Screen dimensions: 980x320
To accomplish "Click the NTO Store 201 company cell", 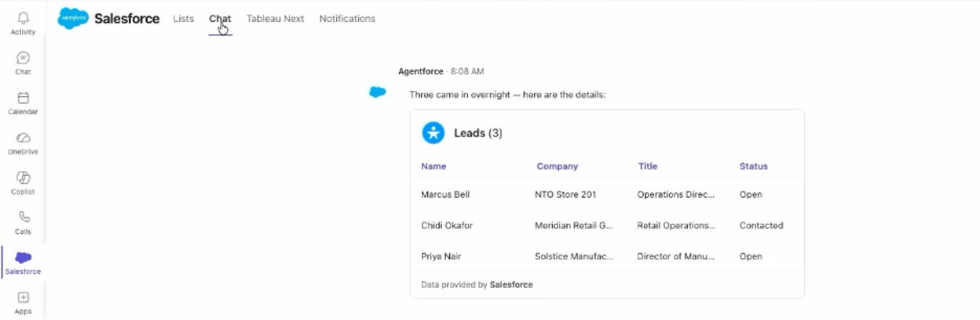I will click(565, 195).
